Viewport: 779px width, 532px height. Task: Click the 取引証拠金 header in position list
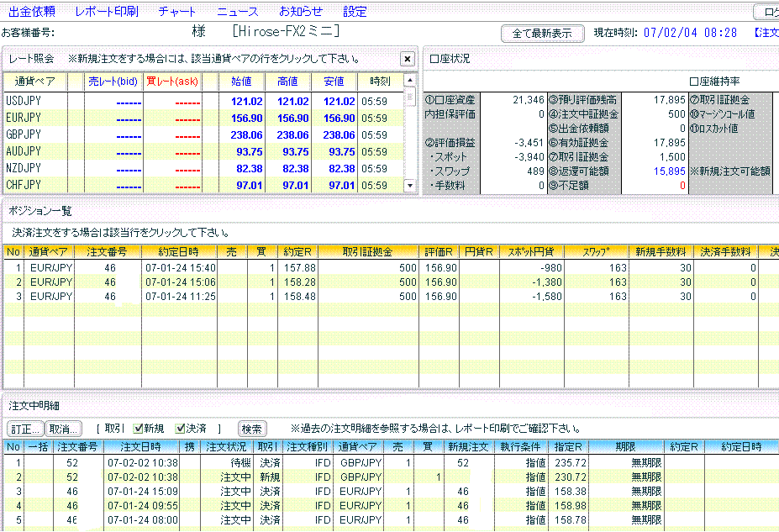pyautogui.click(x=367, y=252)
